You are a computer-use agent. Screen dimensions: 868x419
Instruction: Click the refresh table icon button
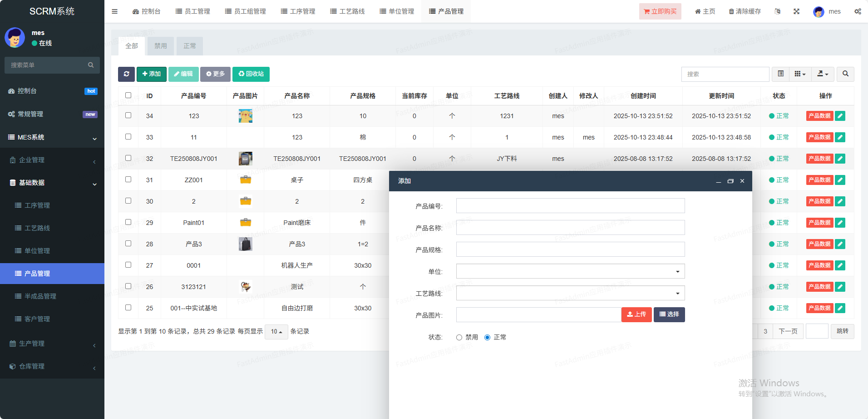point(126,74)
